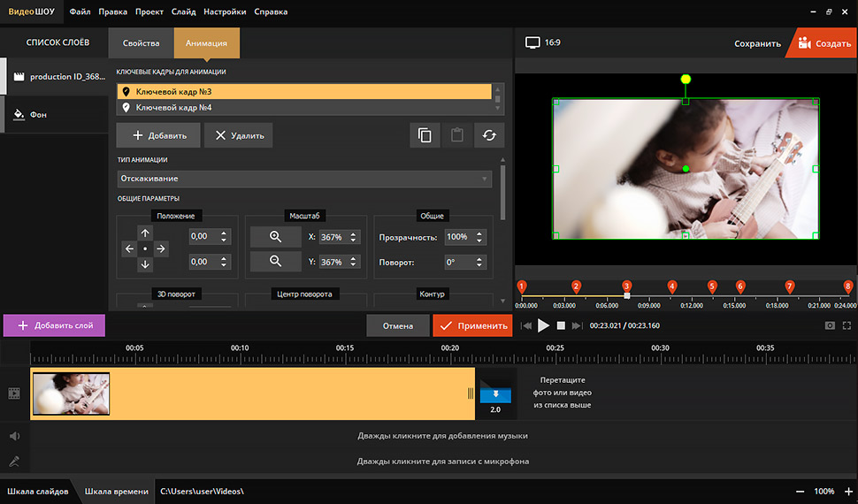Switch to Шкала слайдов view
The image size is (858, 504).
pyautogui.click(x=38, y=492)
